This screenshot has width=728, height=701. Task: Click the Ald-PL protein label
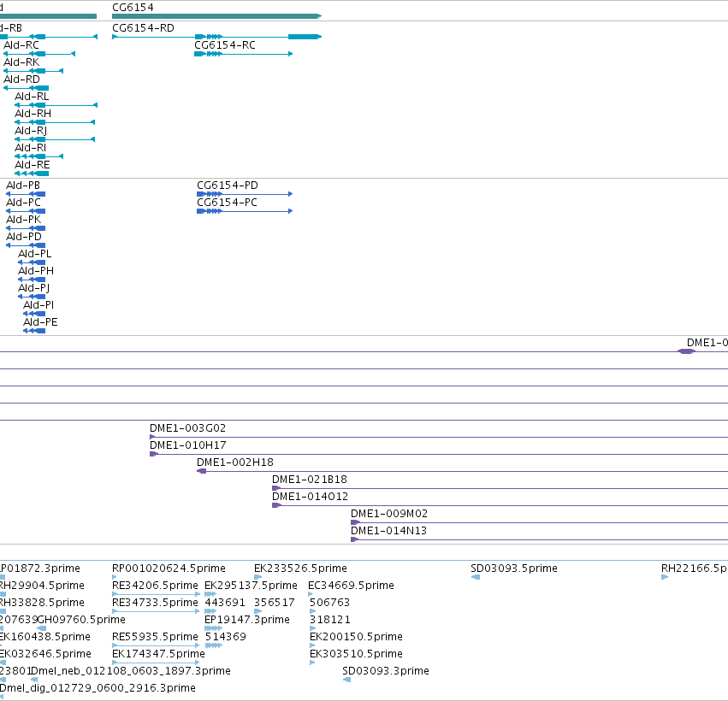click(x=35, y=254)
